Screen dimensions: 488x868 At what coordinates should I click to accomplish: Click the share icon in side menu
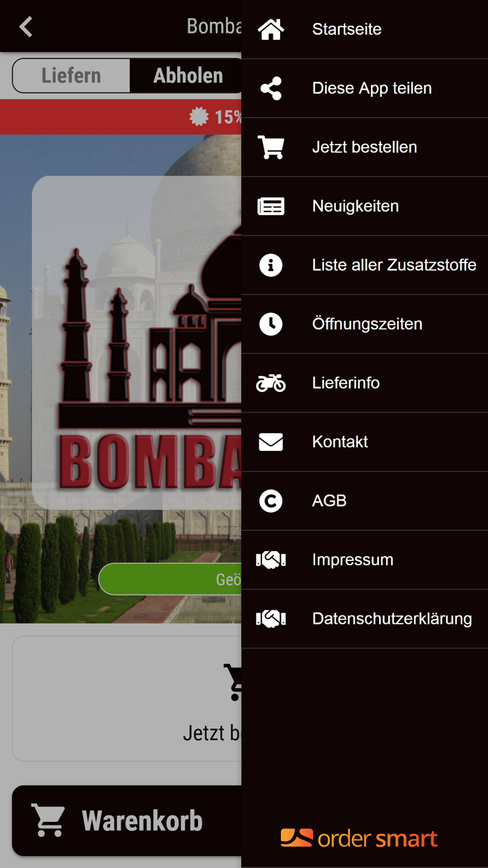coord(270,89)
